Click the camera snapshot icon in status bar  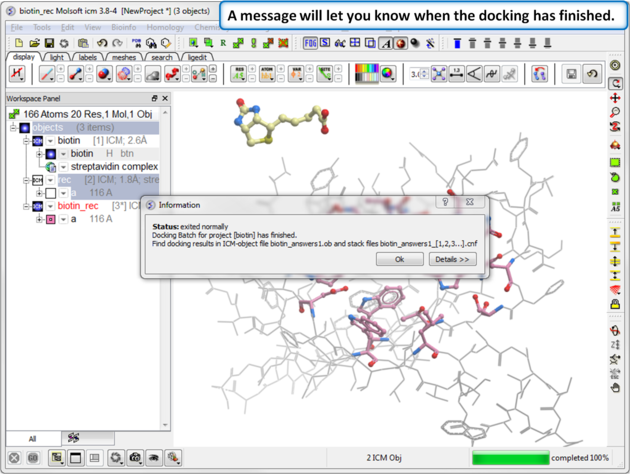(x=134, y=458)
